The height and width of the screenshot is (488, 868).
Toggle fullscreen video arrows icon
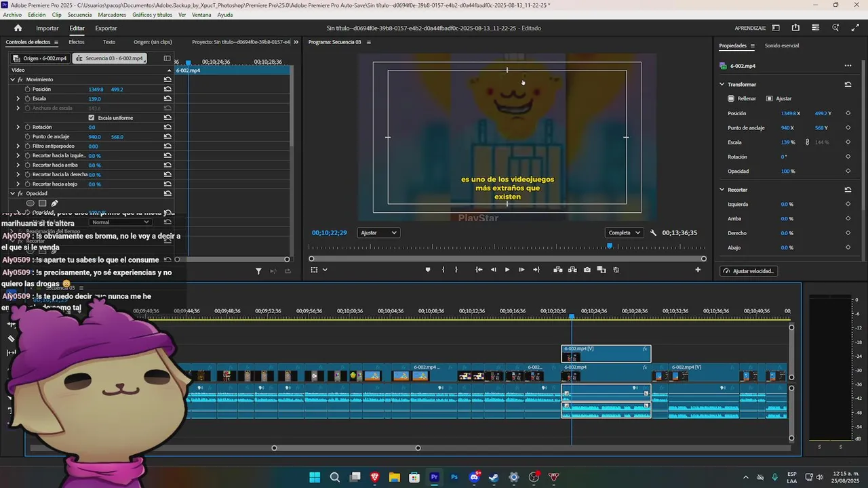tap(856, 28)
